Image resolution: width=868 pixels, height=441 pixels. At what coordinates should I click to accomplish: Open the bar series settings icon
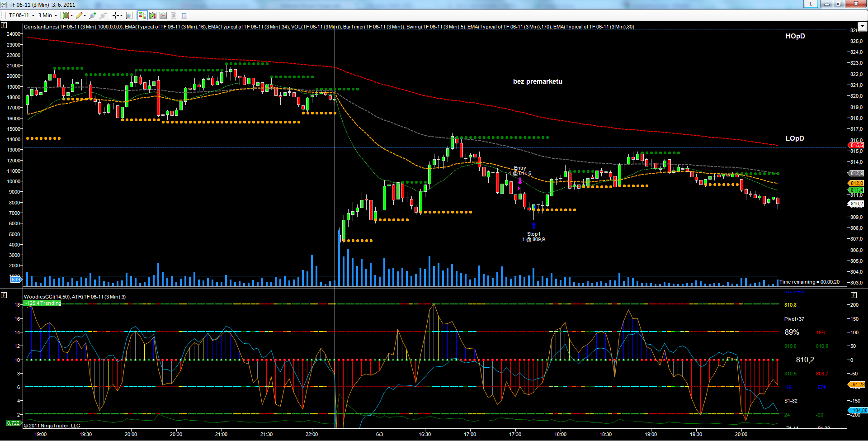click(153, 15)
